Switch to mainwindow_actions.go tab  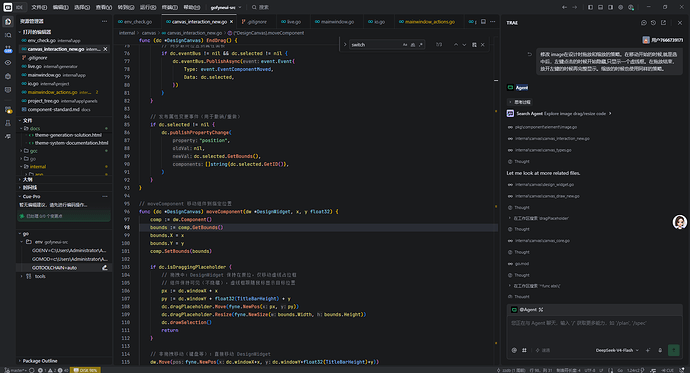[429, 22]
